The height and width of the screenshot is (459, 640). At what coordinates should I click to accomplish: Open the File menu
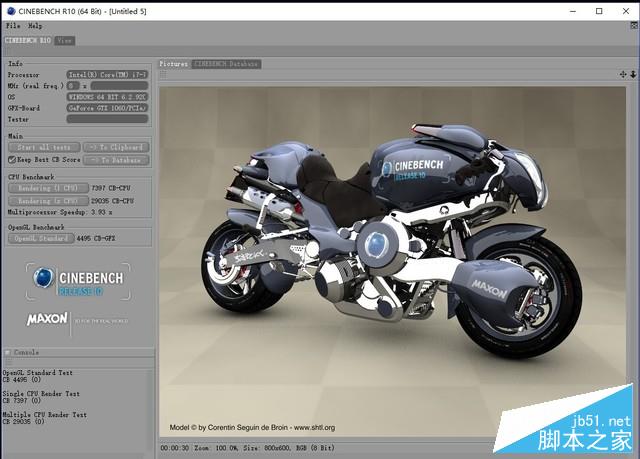pos(13,26)
